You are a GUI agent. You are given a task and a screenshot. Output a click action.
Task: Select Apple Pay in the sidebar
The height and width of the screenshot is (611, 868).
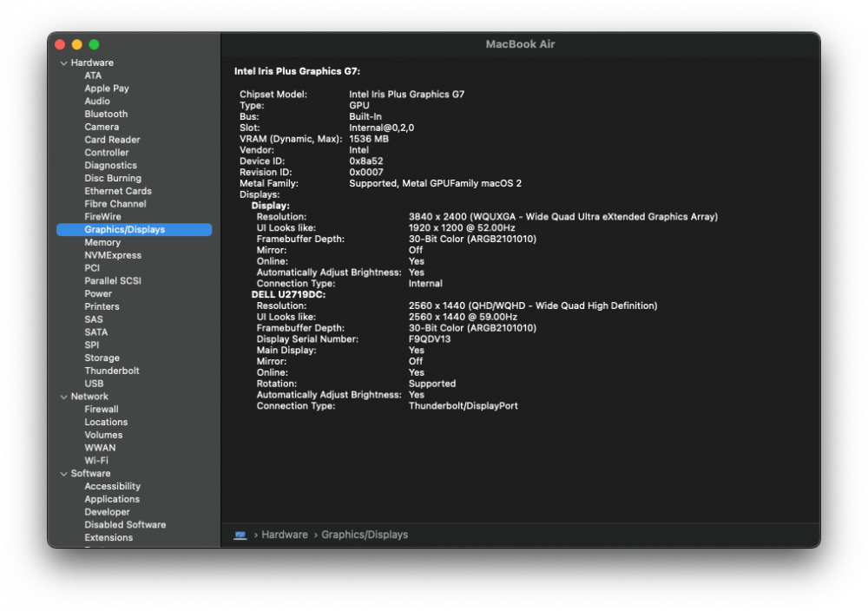(107, 89)
